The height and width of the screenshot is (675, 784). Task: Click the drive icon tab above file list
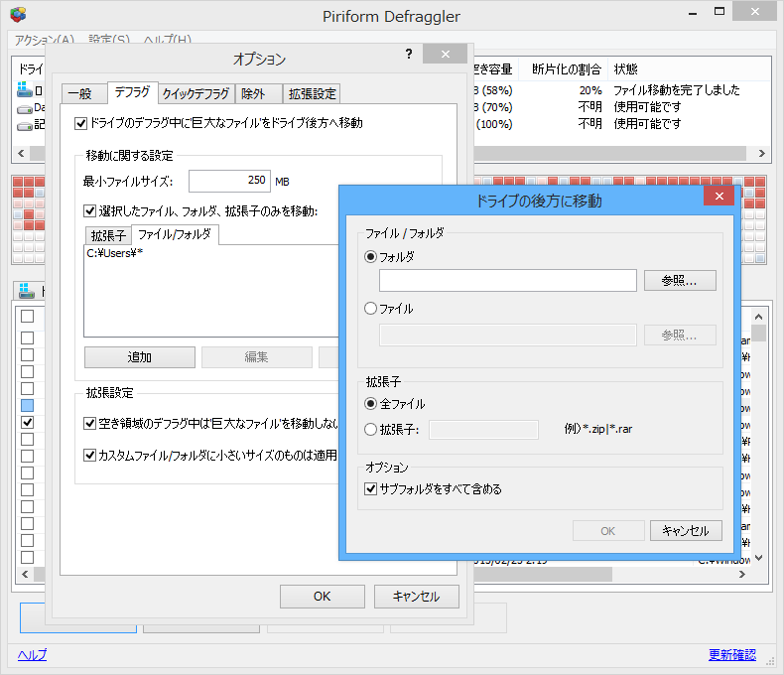26,290
